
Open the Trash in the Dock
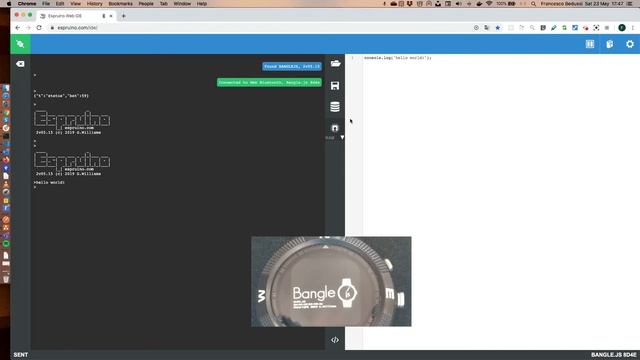point(6,279)
